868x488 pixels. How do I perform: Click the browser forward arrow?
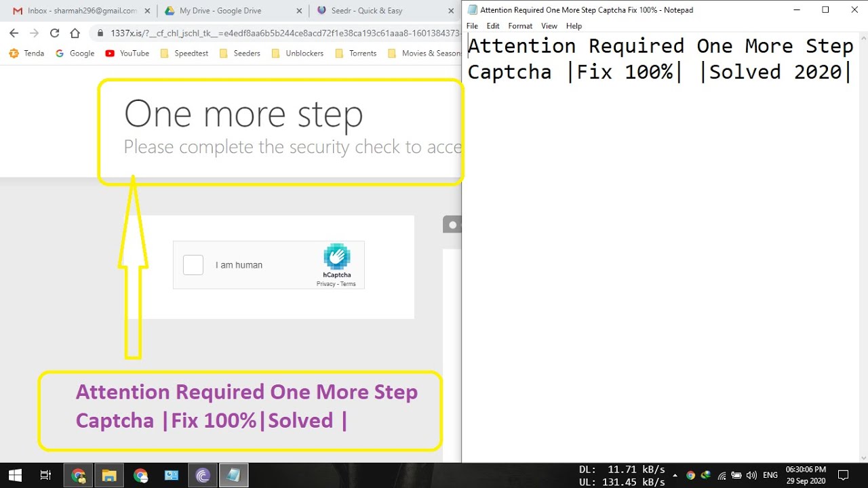(x=35, y=33)
